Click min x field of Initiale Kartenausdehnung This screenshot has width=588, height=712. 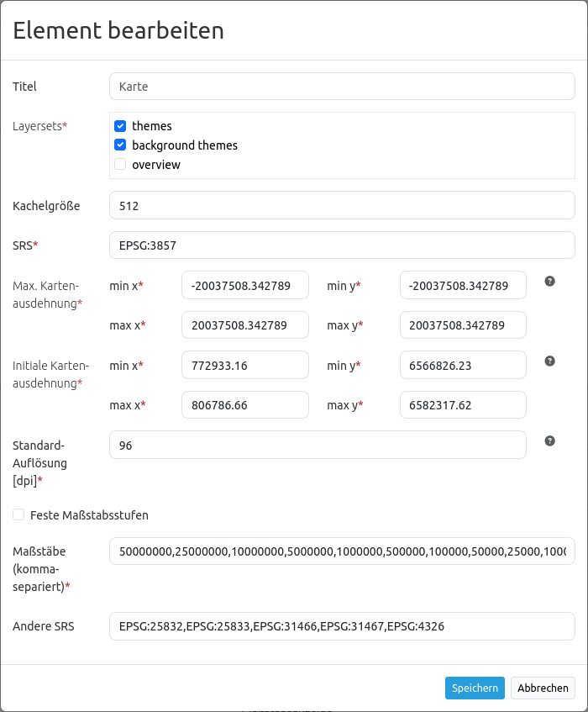pos(245,365)
